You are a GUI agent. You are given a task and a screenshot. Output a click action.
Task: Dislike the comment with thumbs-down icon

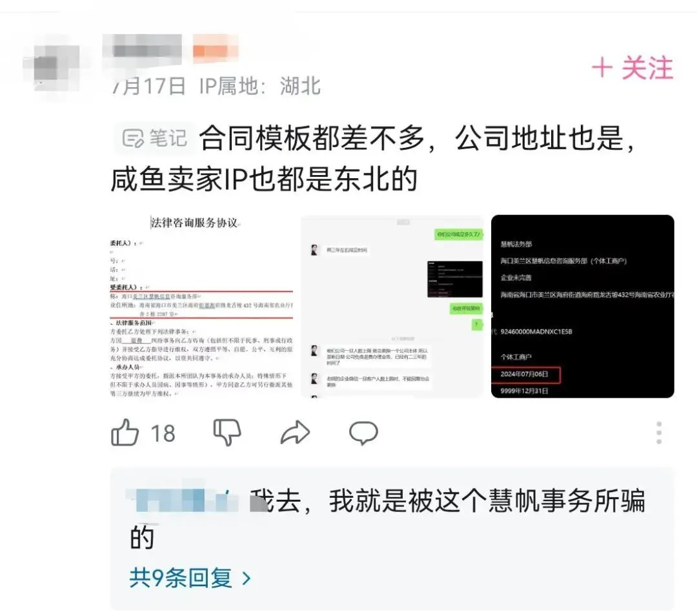tap(227, 433)
